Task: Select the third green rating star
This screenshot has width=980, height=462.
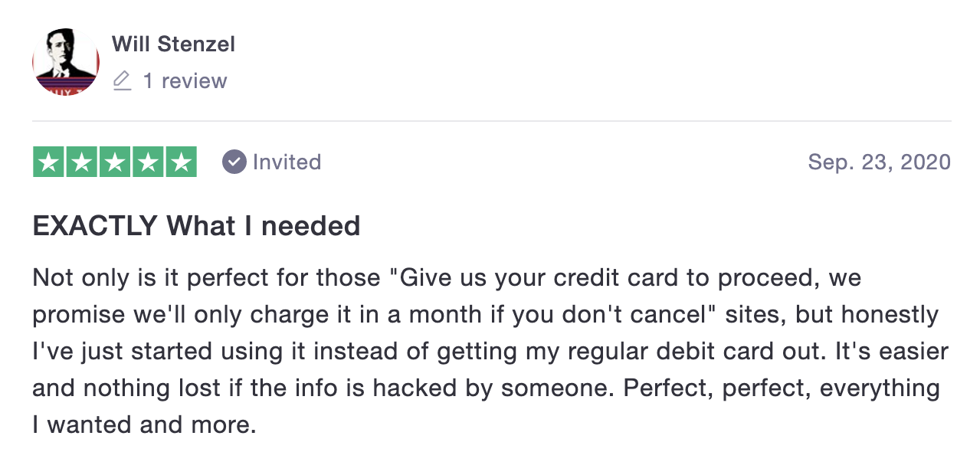Action: tap(115, 162)
